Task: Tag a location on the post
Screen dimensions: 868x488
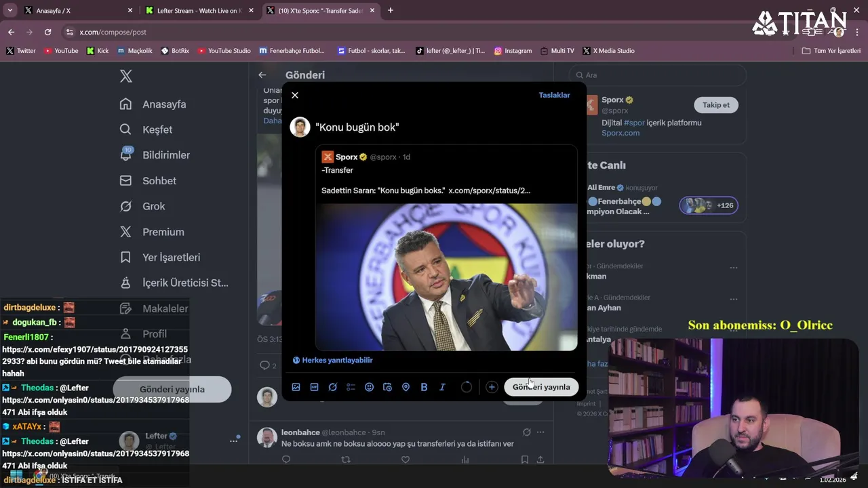Action: [406, 387]
